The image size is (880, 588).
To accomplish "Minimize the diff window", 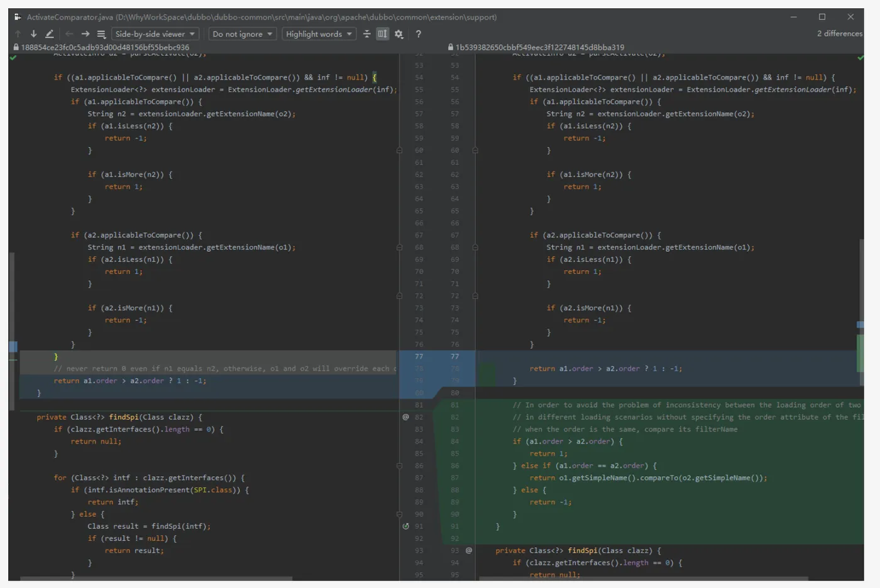I will [794, 17].
